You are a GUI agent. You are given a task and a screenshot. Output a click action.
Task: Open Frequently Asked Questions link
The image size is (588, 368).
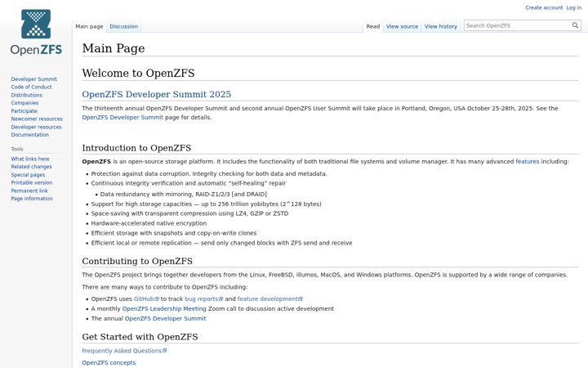coord(124,351)
